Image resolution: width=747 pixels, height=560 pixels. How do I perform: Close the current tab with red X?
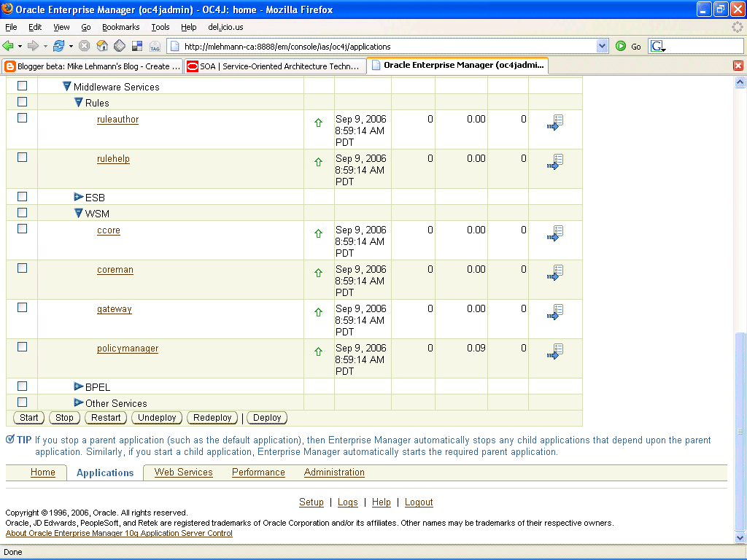click(738, 66)
